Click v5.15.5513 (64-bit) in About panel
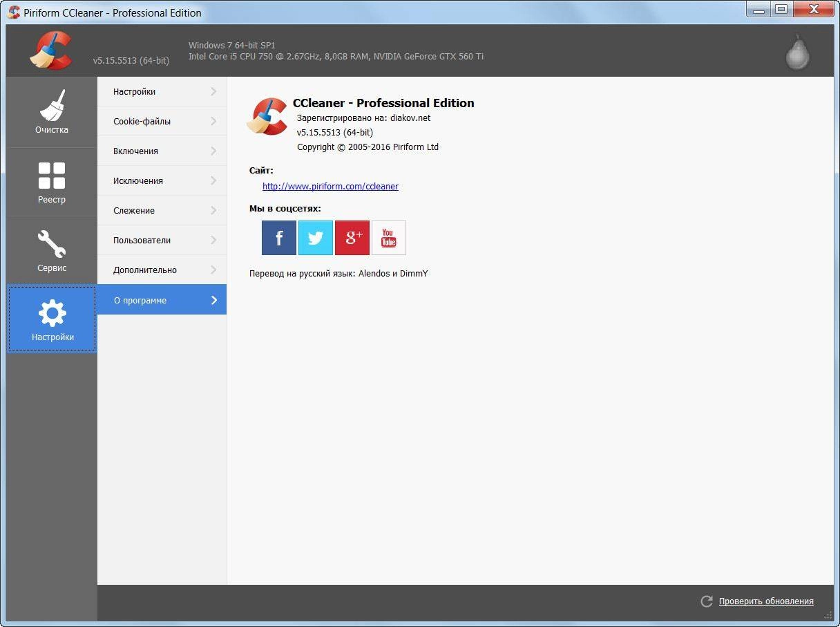 335,133
